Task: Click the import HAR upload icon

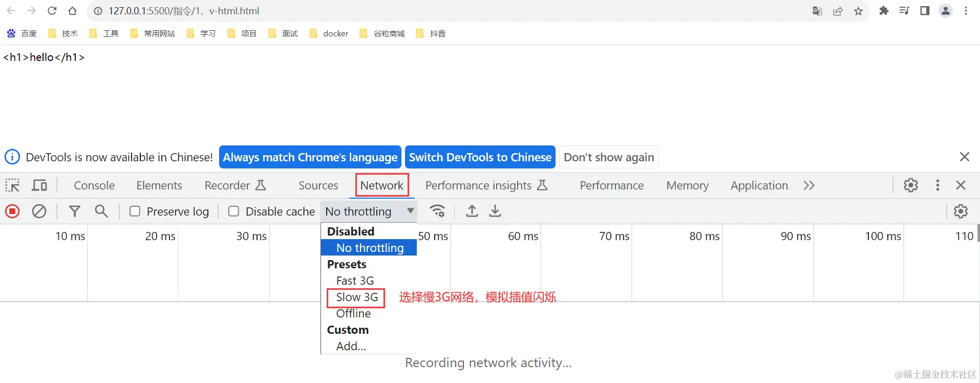Action: 472,211
